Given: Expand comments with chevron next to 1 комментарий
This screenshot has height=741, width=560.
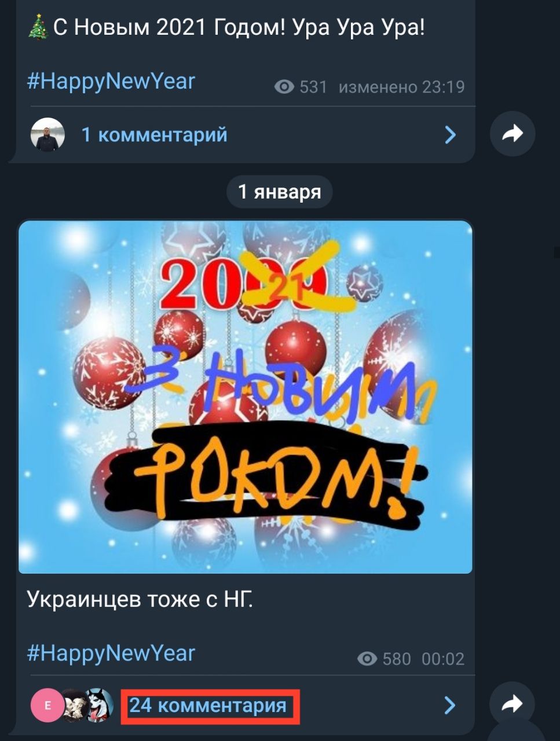Looking at the screenshot, I should pos(450,135).
